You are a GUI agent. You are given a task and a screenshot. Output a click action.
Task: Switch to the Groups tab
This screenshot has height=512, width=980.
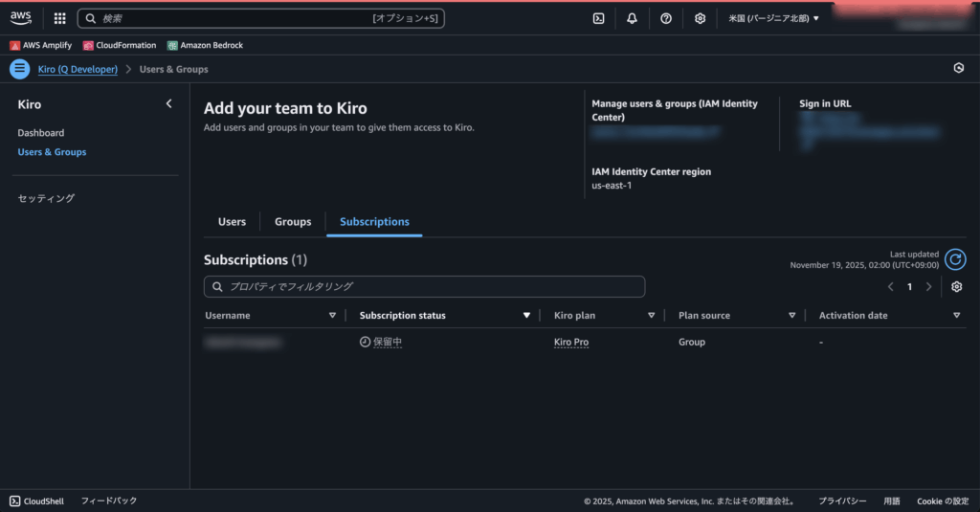293,222
